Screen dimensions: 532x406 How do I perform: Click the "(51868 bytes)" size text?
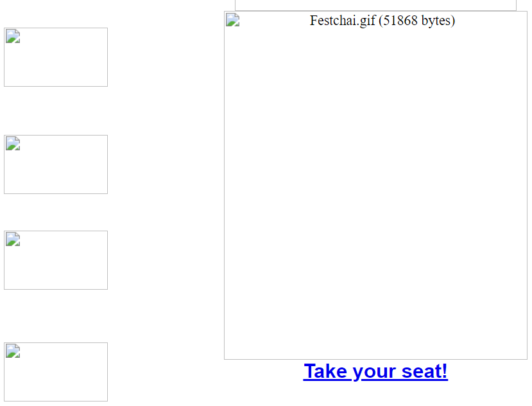coord(417,21)
